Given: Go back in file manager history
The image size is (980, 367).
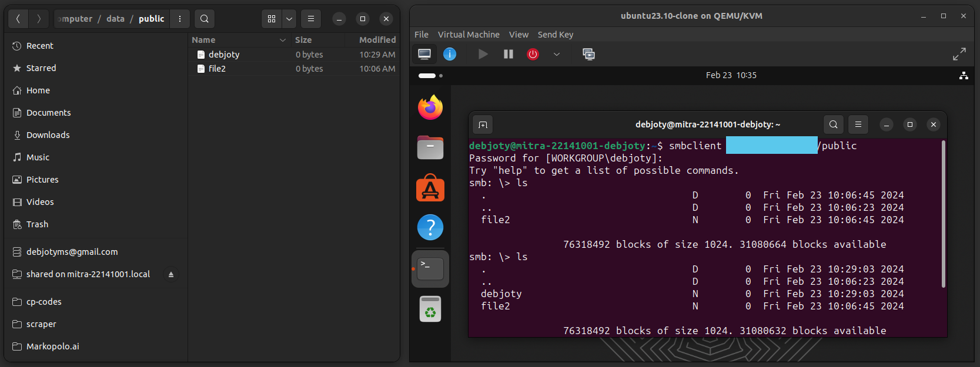Looking at the screenshot, I should [18, 19].
